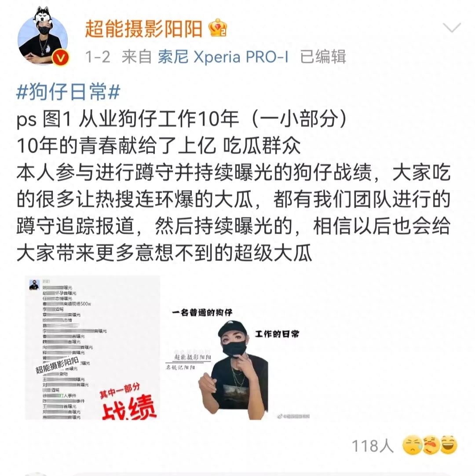The image size is (475, 476).
Task: Open the post options chevron
Action: point(452,27)
